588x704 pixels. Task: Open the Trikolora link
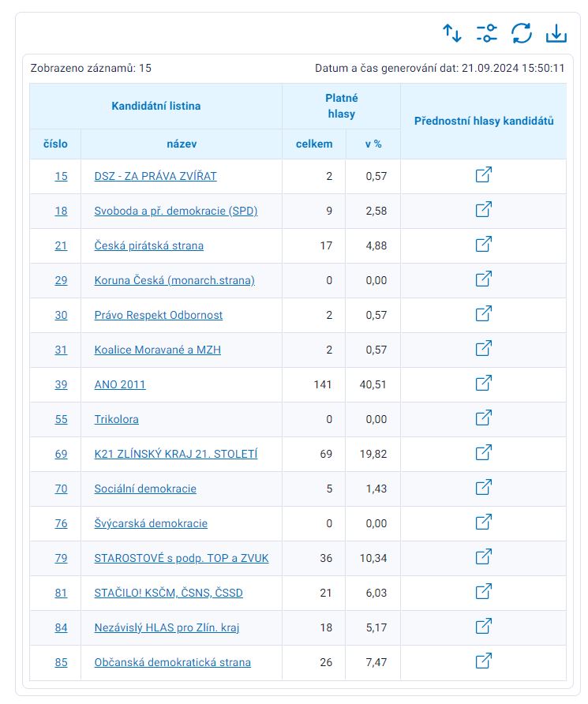point(116,419)
